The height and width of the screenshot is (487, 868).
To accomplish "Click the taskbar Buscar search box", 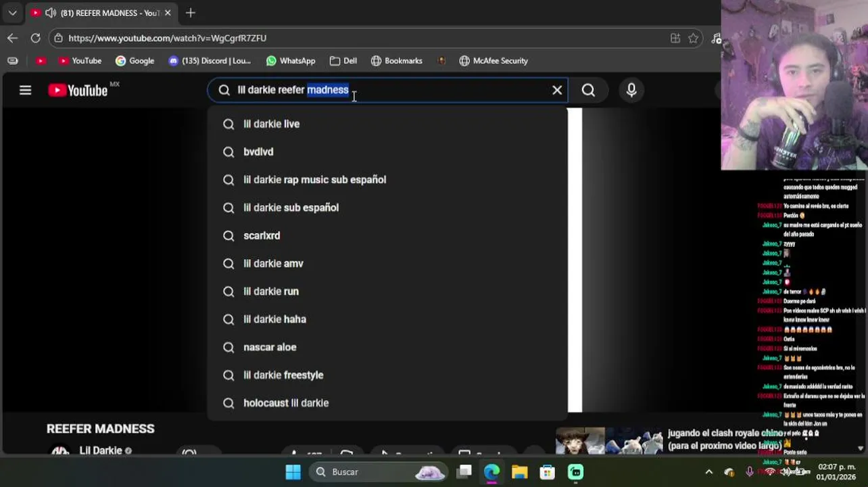I will (x=379, y=471).
